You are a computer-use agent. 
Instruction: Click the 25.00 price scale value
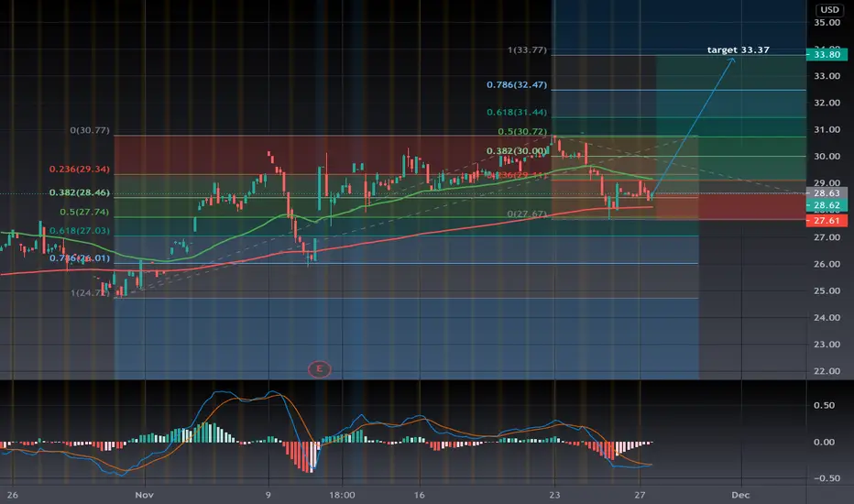pyautogui.click(x=827, y=290)
